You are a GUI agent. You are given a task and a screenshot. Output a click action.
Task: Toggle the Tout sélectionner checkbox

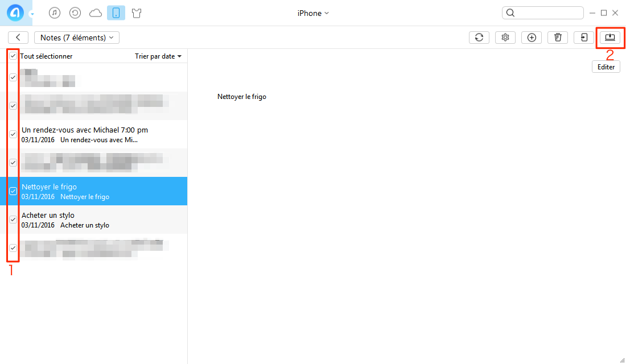coord(13,56)
